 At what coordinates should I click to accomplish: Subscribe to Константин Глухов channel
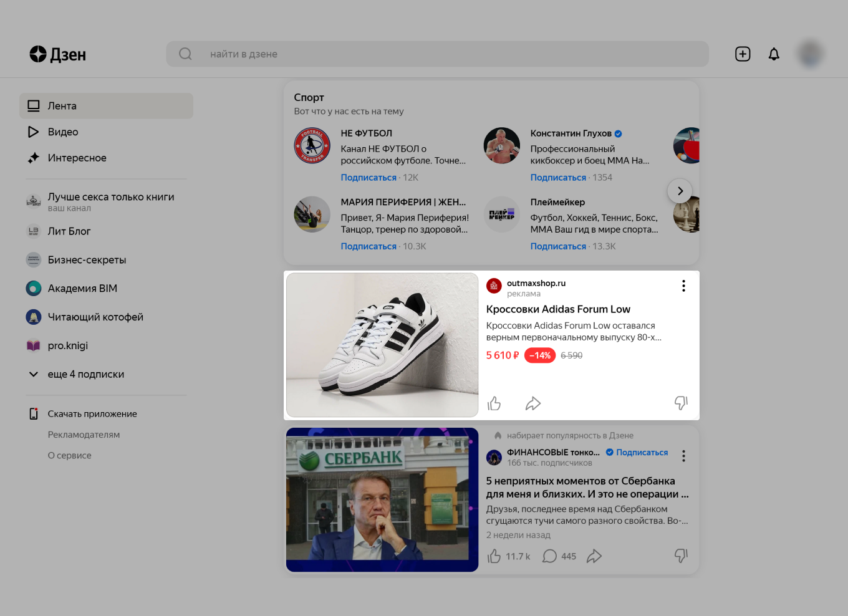tap(558, 178)
